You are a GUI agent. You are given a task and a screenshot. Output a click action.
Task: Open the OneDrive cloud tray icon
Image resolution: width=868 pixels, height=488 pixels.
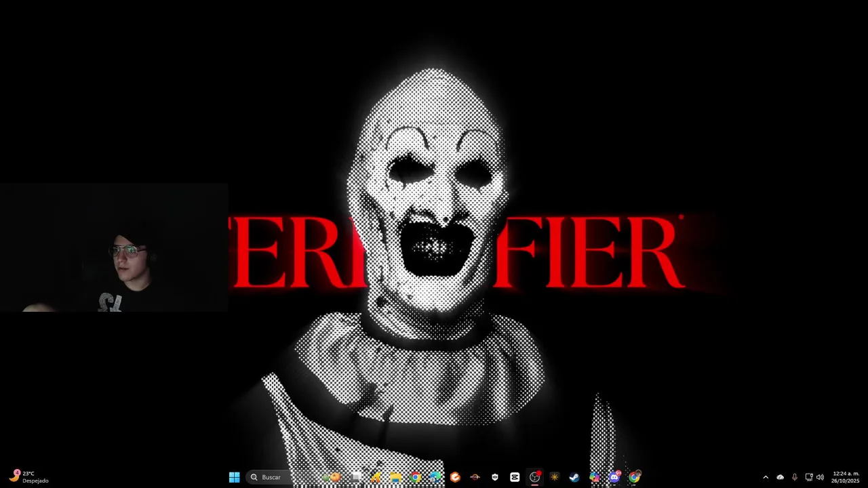coord(780,477)
